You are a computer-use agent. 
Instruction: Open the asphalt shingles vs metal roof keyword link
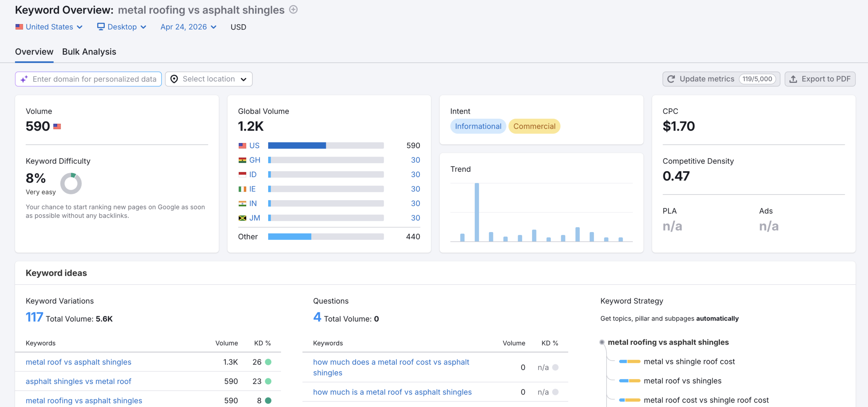pos(78,381)
